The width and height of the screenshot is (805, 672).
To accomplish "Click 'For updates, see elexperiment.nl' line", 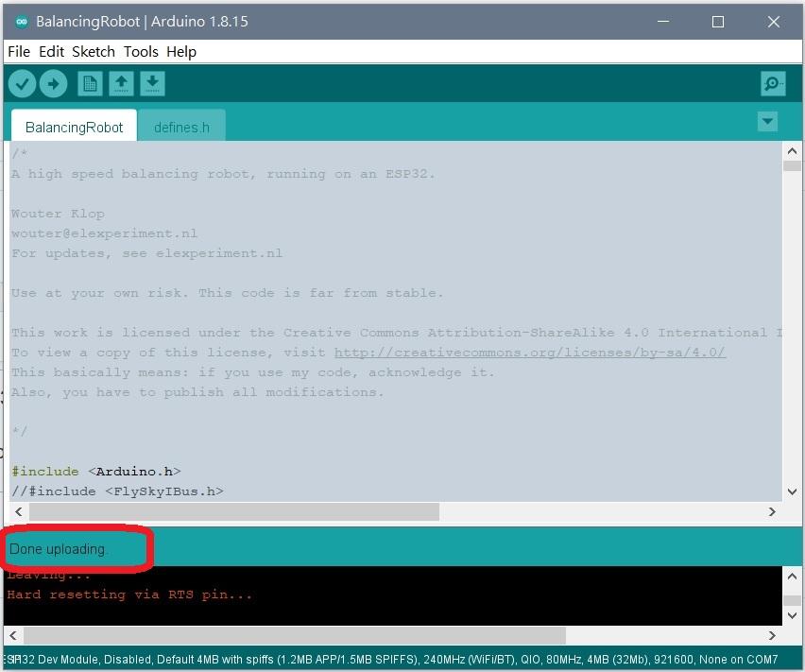I will click(x=146, y=253).
